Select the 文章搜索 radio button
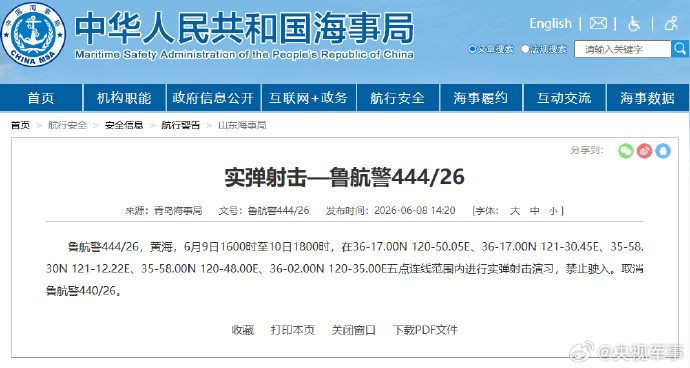The width and height of the screenshot is (690, 368). 472,49
